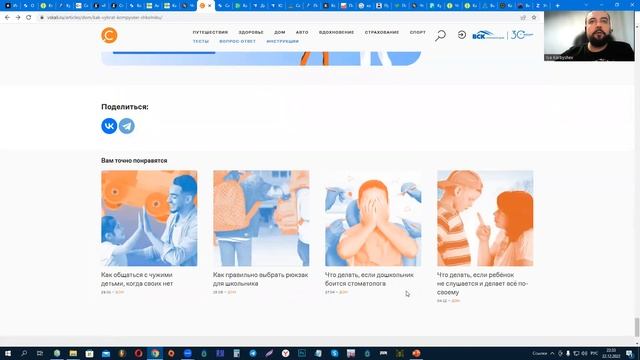
Task: Open the Windows Start menu
Action: coord(7,353)
